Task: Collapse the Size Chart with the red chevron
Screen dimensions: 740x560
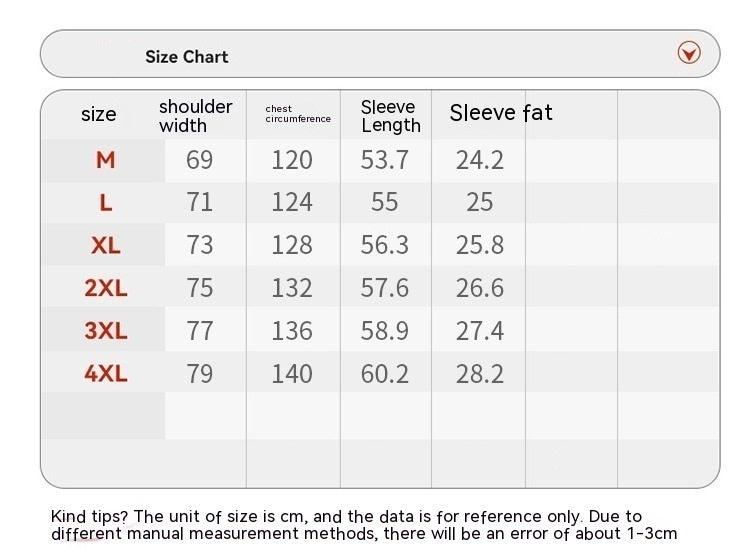Action: (x=689, y=53)
